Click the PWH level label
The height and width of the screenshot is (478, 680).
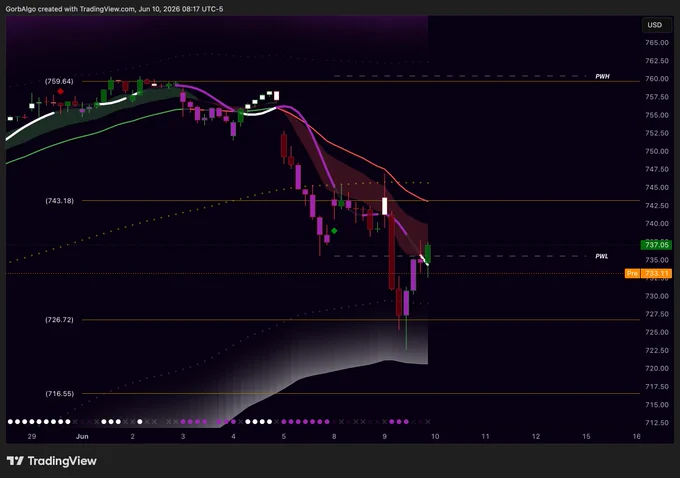coord(602,76)
